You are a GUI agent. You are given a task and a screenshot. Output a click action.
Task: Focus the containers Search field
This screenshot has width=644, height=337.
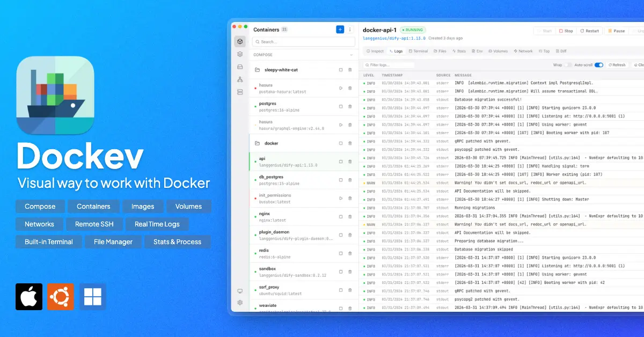tap(304, 42)
